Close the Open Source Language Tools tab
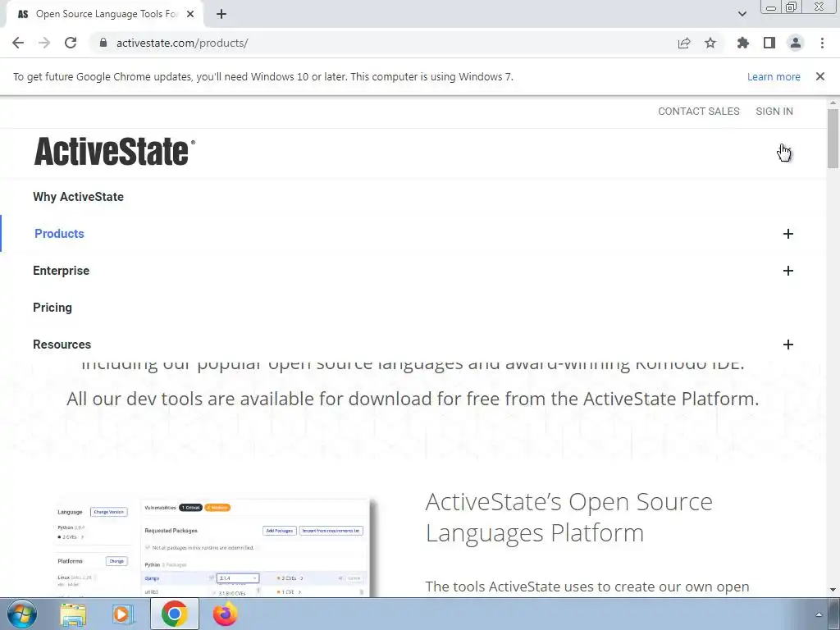Image resolution: width=840 pixels, height=630 pixels. (190, 14)
